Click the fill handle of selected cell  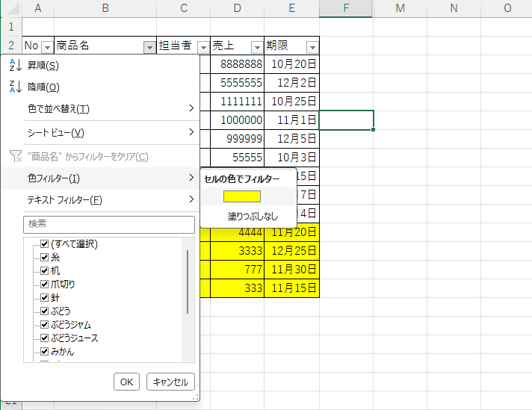[x=373, y=129]
